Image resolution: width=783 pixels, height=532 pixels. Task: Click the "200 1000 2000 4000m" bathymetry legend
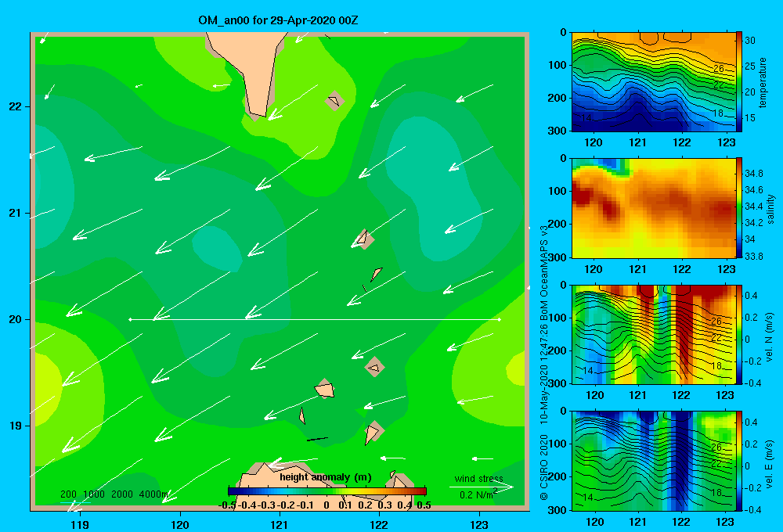click(x=114, y=494)
